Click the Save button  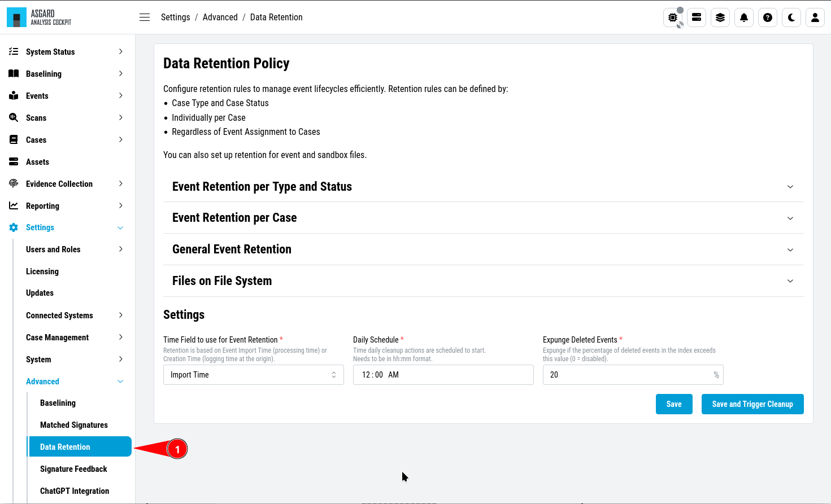674,404
